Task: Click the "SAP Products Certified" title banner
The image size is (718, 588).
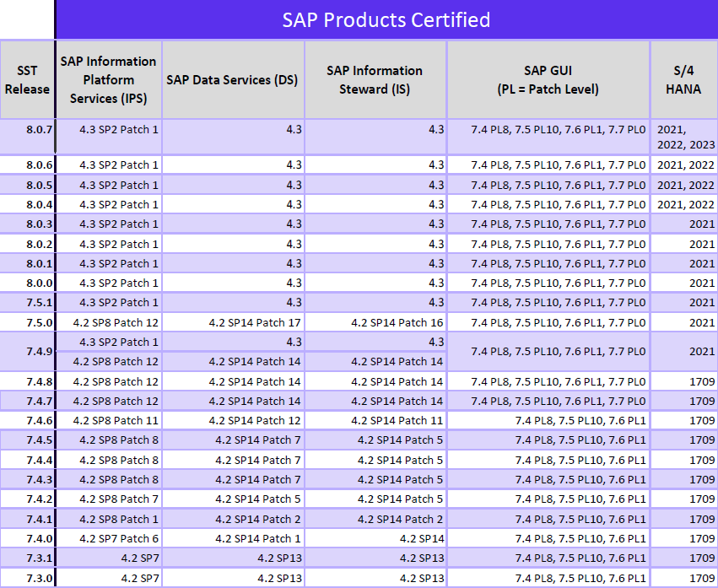Action: coord(386,19)
